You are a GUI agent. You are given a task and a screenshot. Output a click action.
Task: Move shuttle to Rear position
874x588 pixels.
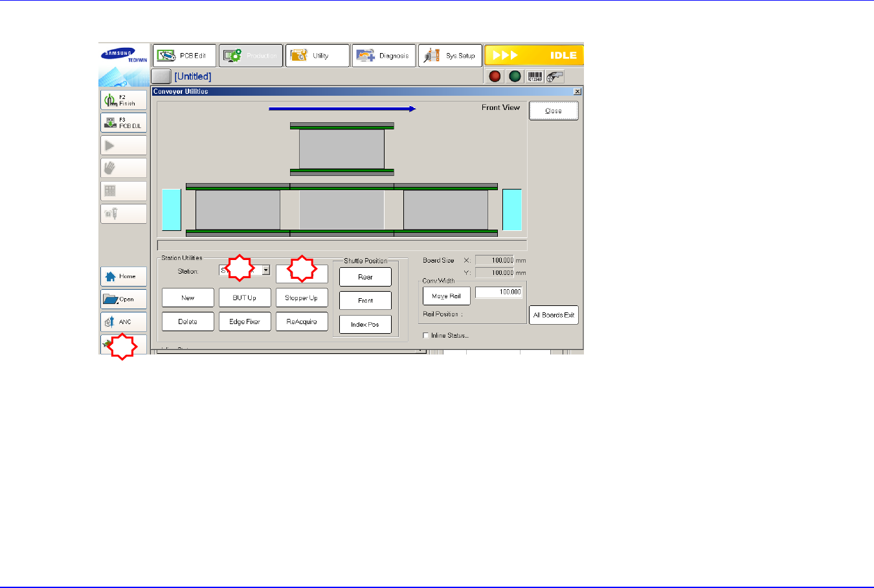pos(365,277)
